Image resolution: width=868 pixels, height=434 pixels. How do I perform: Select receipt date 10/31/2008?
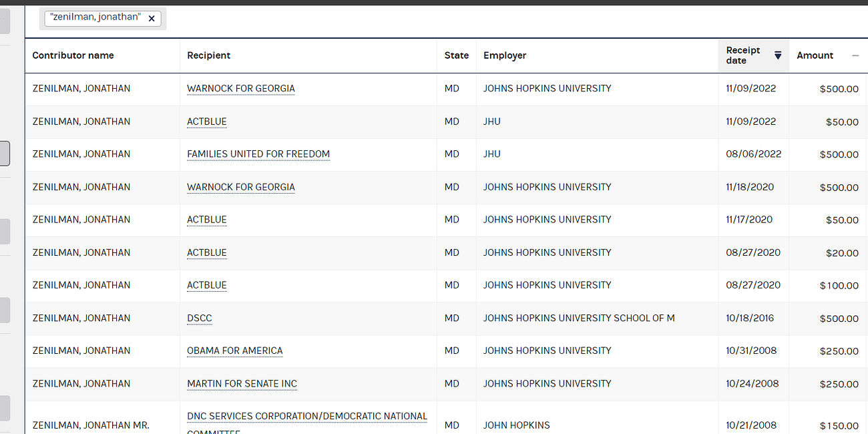coord(751,351)
